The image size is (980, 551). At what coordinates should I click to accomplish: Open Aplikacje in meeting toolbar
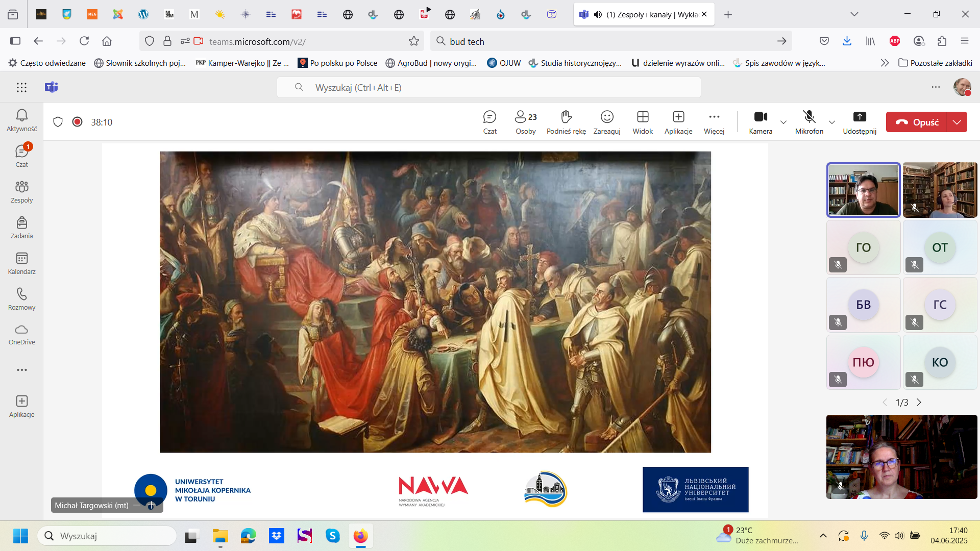(x=678, y=122)
